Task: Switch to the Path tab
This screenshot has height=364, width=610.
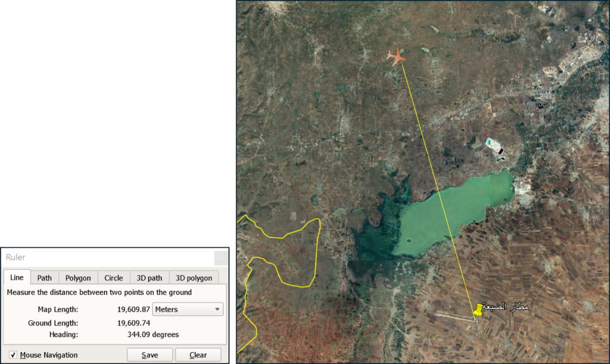Action: coord(45,278)
